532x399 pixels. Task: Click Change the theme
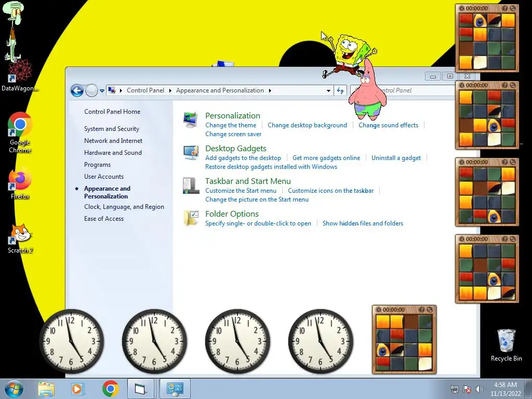(231, 125)
